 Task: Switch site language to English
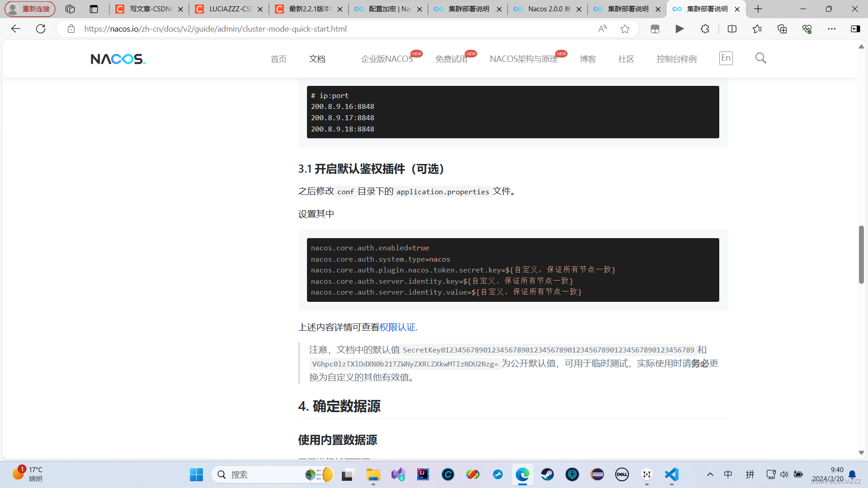(x=726, y=58)
